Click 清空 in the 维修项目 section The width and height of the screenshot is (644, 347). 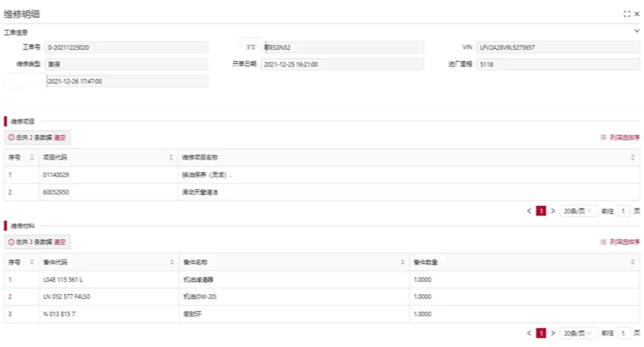click(60, 138)
